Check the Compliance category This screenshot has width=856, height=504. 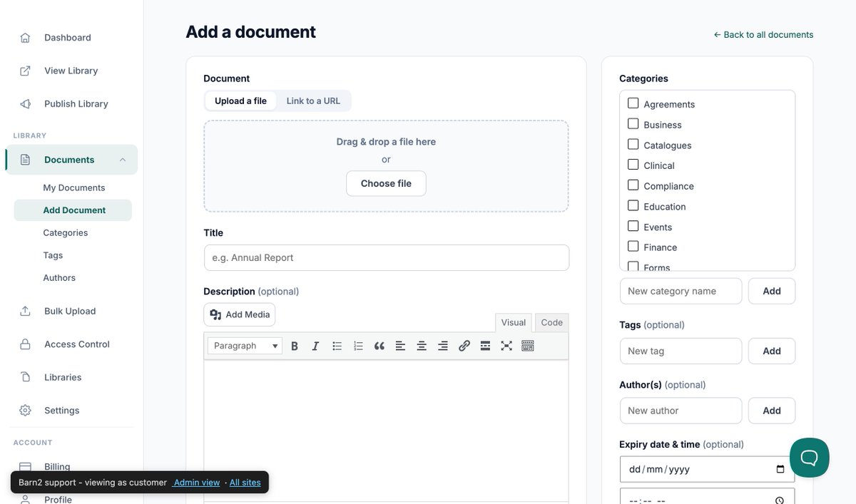click(633, 185)
